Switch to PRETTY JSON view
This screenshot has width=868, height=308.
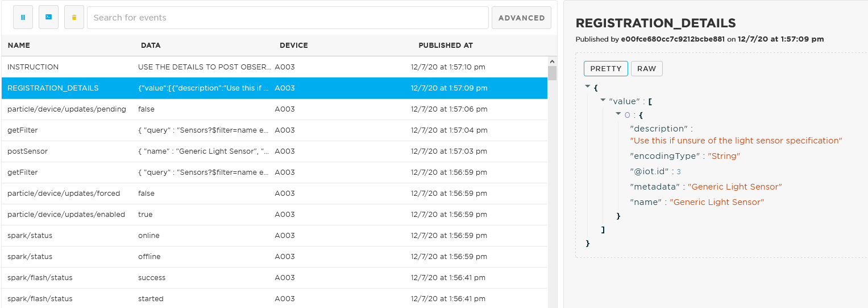(606, 68)
